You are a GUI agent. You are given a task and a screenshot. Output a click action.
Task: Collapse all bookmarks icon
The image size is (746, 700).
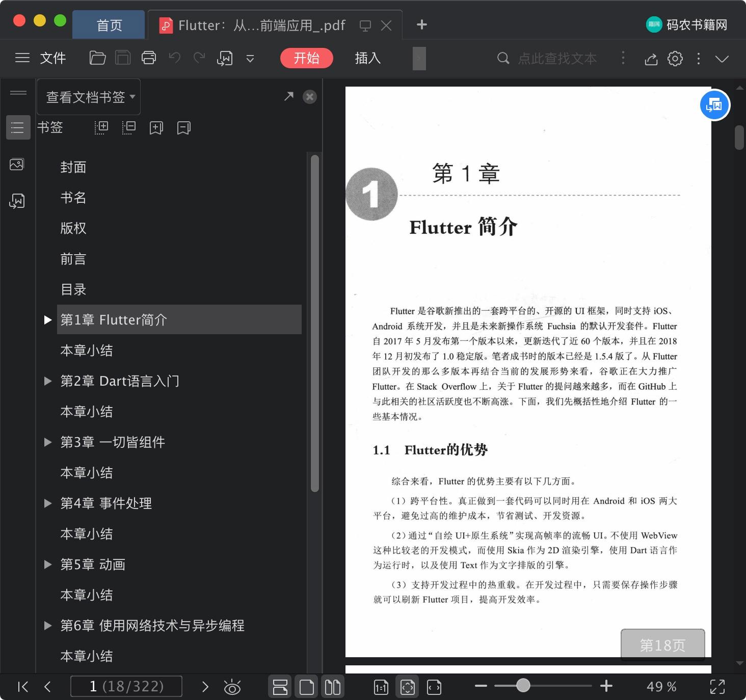click(129, 127)
